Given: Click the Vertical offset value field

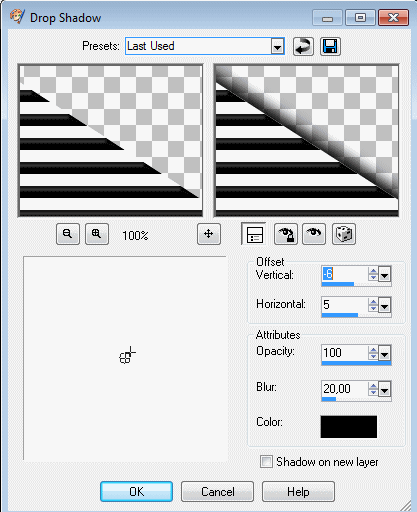Looking at the screenshot, I should pyautogui.click(x=345, y=274).
